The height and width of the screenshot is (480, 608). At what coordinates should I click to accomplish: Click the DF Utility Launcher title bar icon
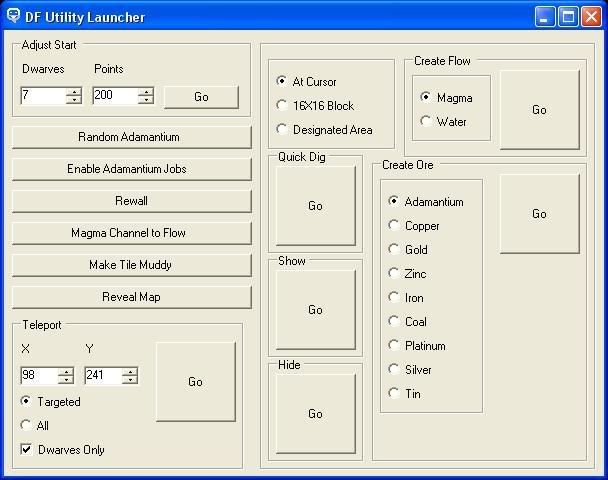pos(13,16)
